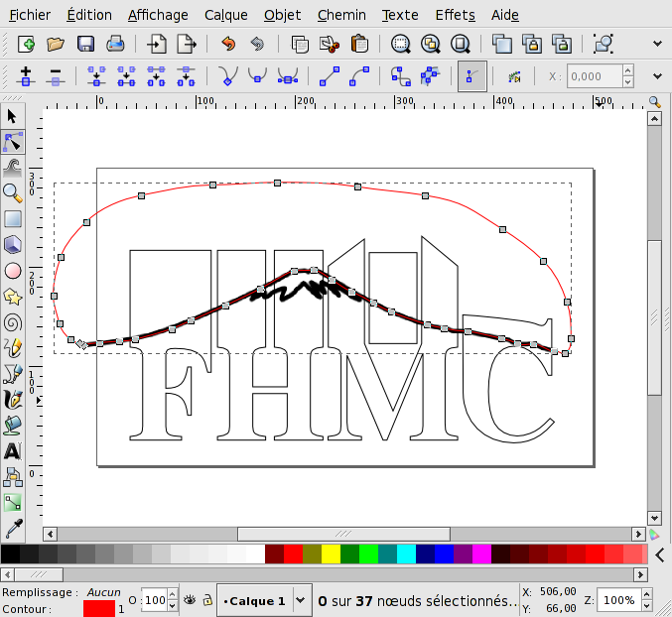Screen dimensions: 672x617
Task: Open a file with the folder icon
Action: pyautogui.click(x=56, y=44)
